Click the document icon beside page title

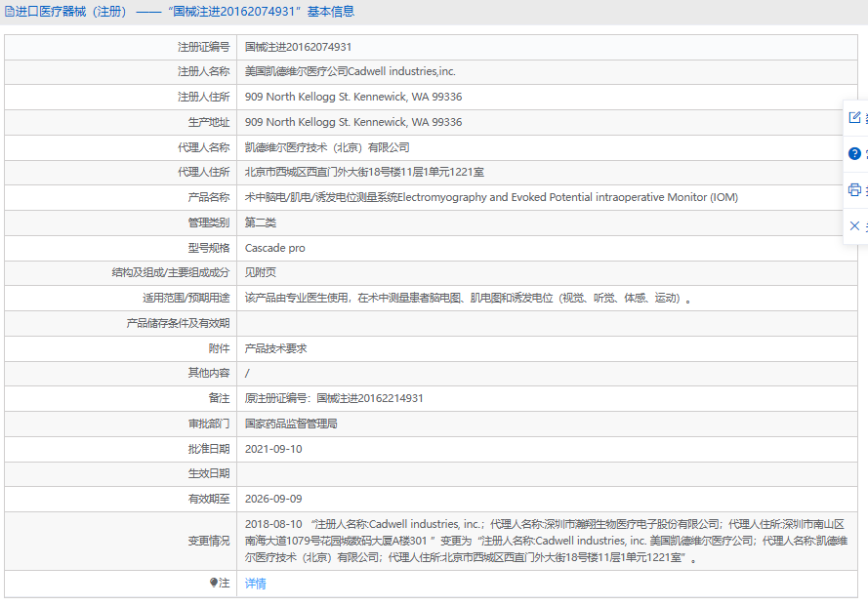coord(10,12)
